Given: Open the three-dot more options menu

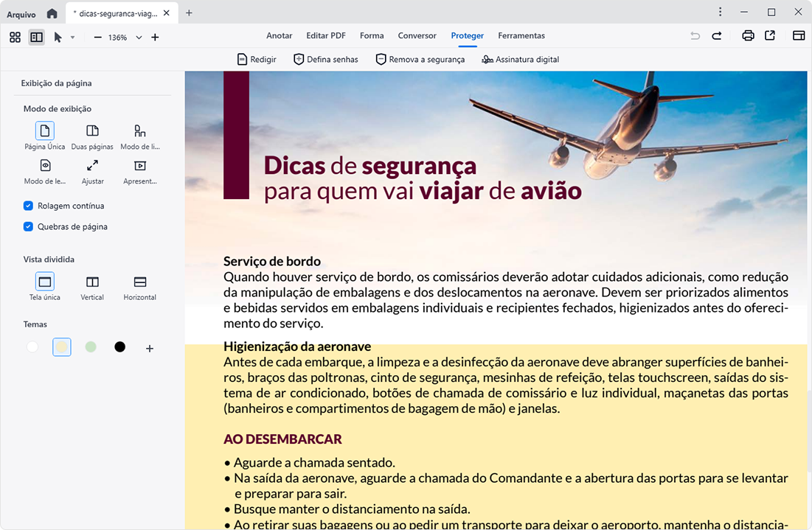Looking at the screenshot, I should pyautogui.click(x=721, y=12).
